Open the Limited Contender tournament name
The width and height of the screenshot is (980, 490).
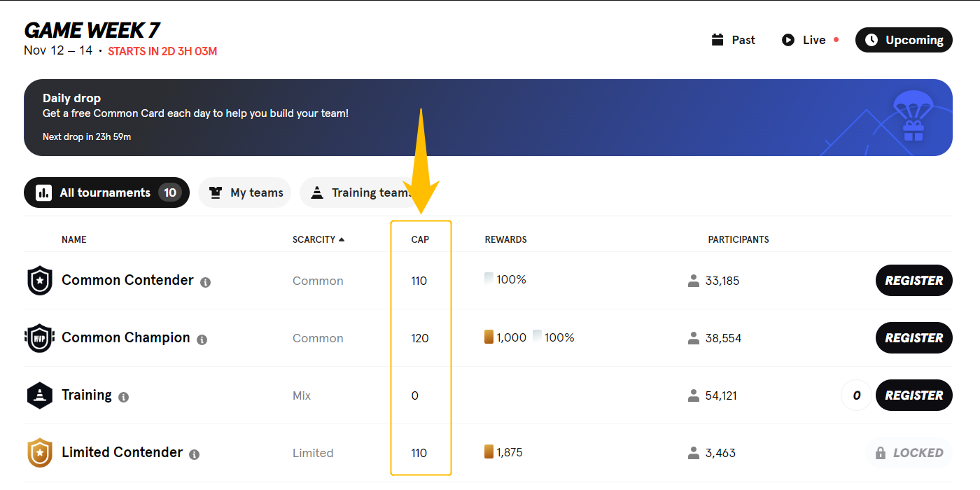[122, 452]
